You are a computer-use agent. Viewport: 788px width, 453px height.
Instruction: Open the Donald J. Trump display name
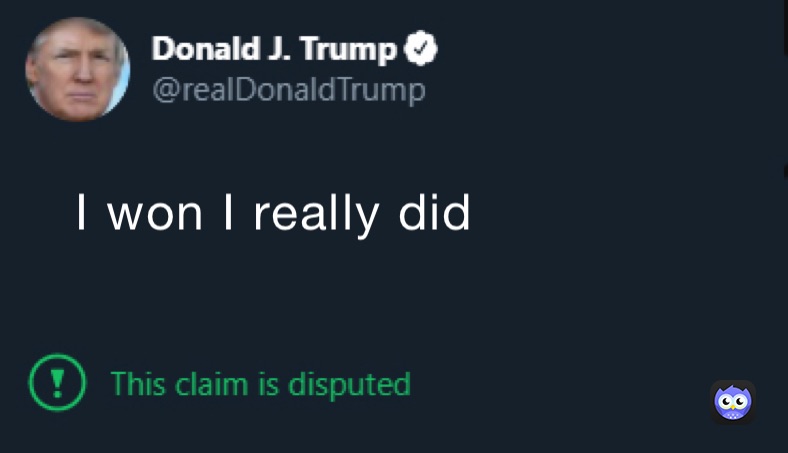pyautogui.click(x=275, y=48)
